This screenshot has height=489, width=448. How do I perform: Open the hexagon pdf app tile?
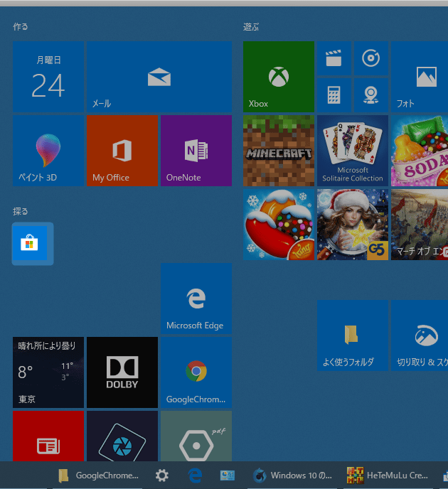coord(196,436)
